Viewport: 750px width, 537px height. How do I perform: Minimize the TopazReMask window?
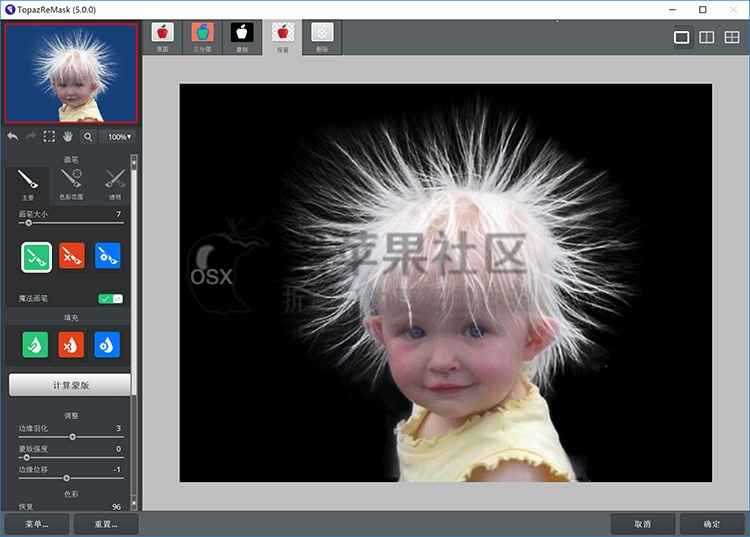673,10
